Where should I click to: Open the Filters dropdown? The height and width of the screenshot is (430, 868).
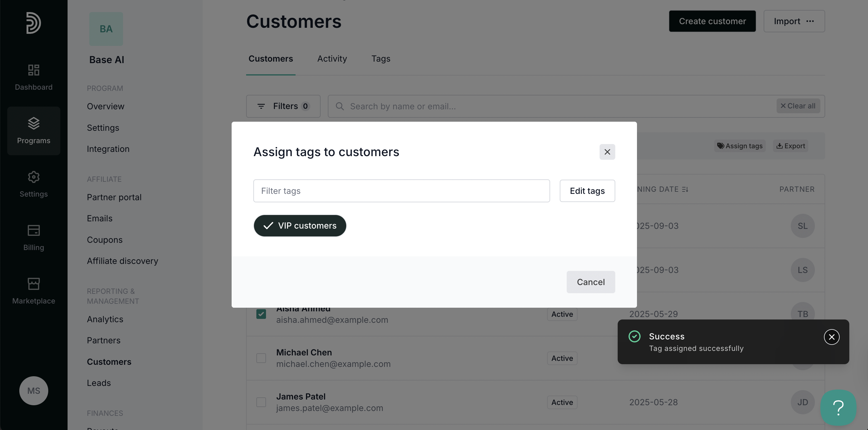pyautogui.click(x=283, y=106)
